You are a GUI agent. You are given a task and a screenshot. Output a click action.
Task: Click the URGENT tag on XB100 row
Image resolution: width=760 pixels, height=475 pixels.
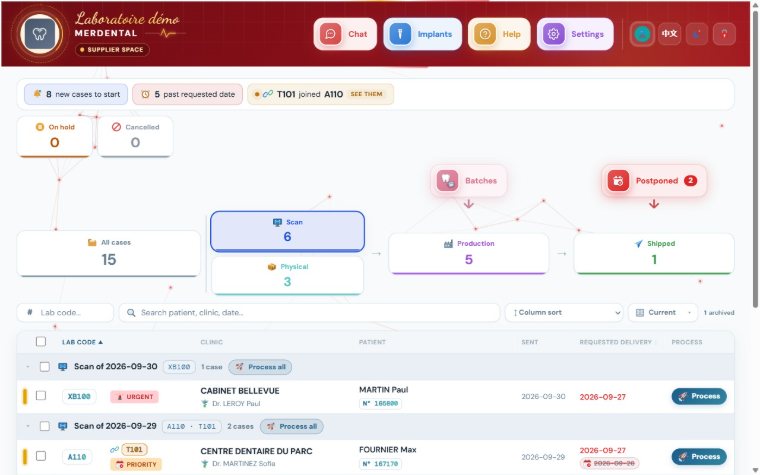point(134,396)
